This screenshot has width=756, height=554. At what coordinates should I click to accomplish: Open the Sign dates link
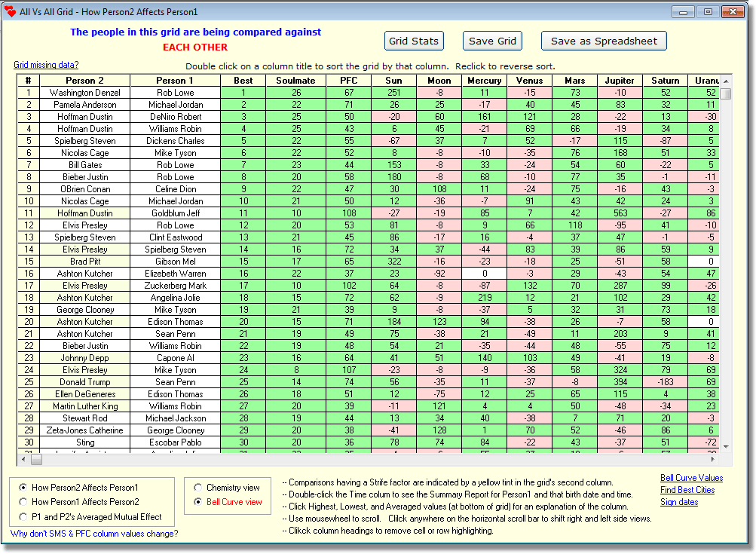pyautogui.click(x=679, y=502)
